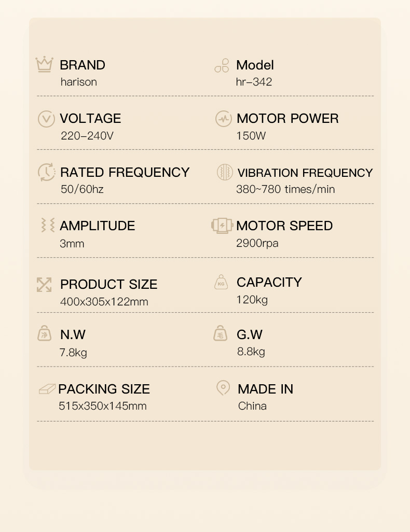Click the 380~780 times/min value

285,189
